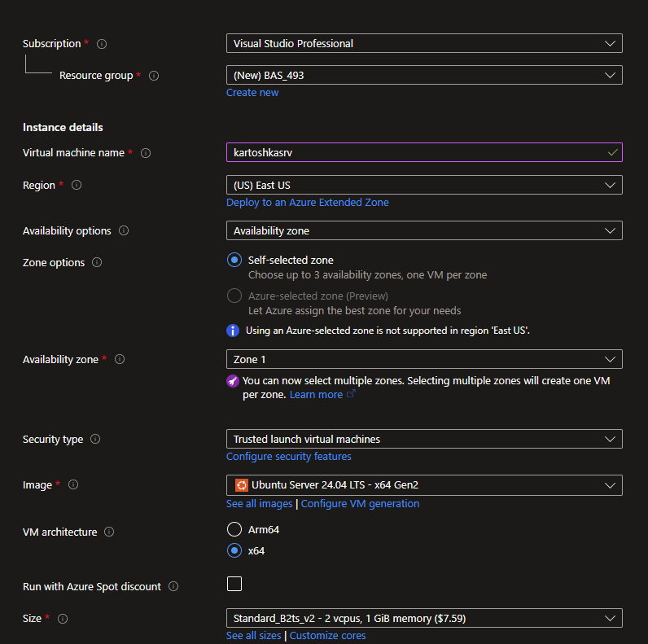Click info icon next to Subscription

(102, 44)
